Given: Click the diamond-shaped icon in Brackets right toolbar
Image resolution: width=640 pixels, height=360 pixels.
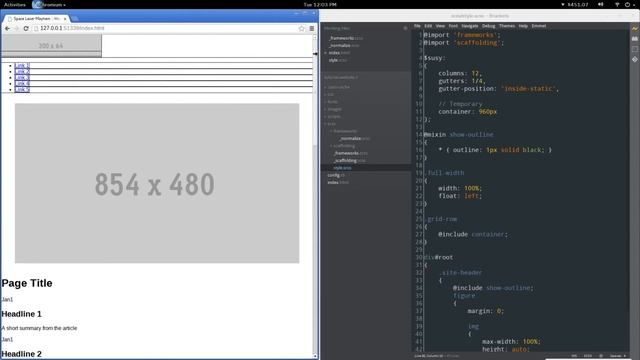Looking at the screenshot, I should pos(634,59).
